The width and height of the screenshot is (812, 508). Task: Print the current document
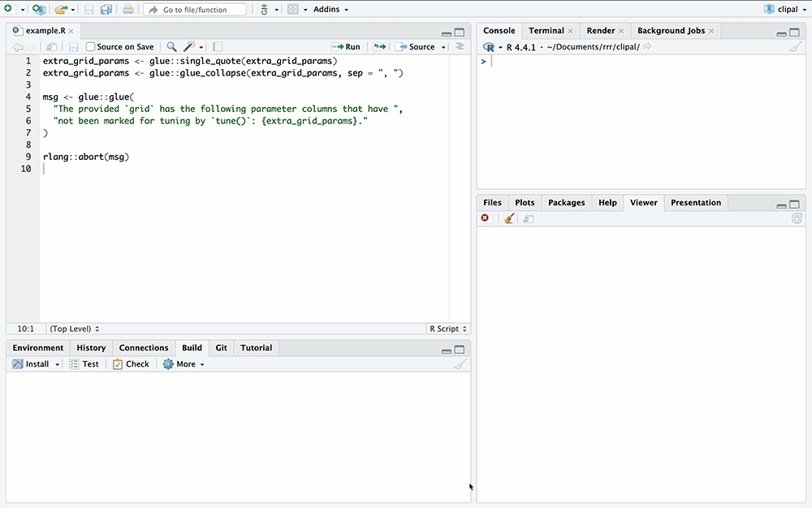[x=127, y=9]
